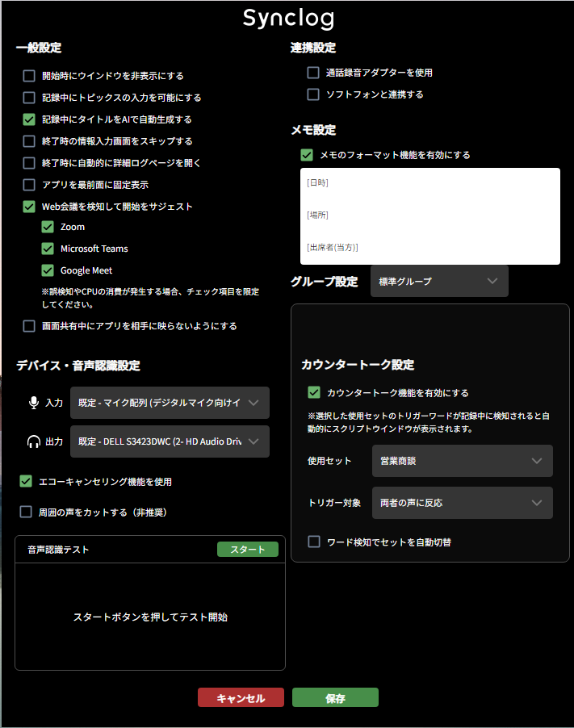Check softphone integration checkbox

point(313,94)
